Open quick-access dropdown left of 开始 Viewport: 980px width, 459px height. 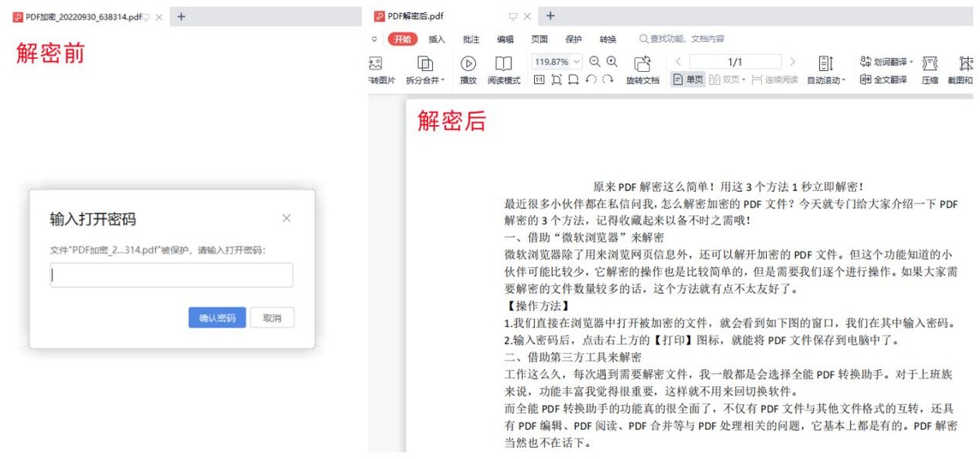(x=375, y=38)
